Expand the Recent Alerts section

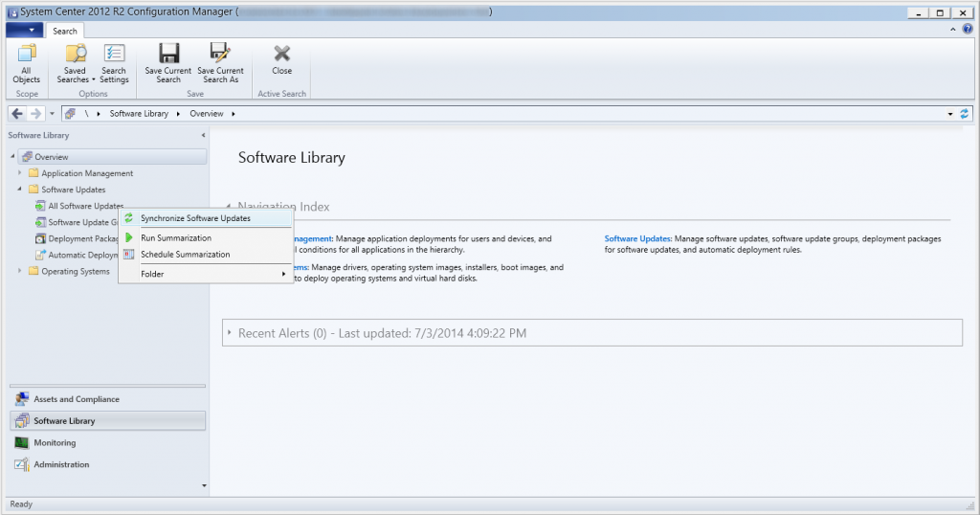click(x=230, y=333)
